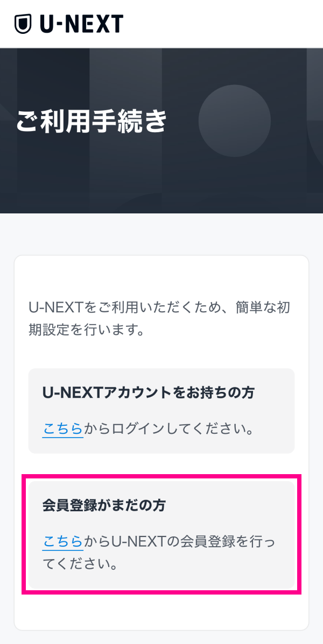The image size is (323, 644).
Task: Click the empty white header area
Action: coord(226,24)
